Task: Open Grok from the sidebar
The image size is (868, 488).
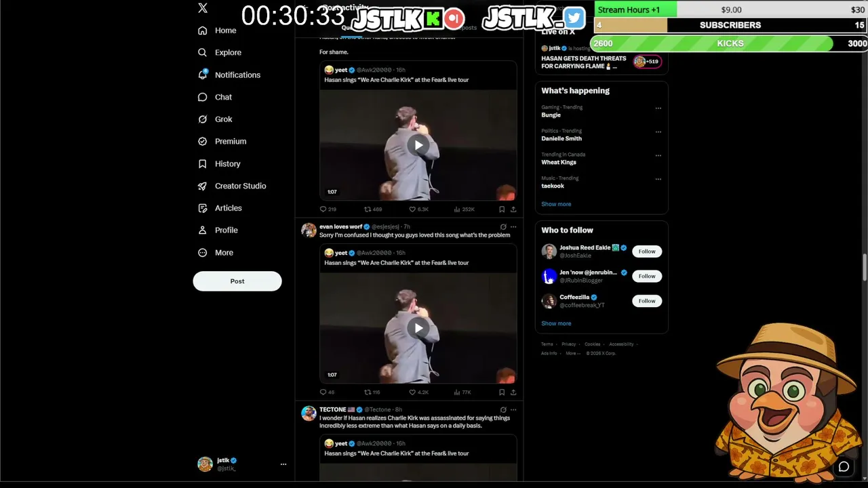Action: tap(214, 119)
